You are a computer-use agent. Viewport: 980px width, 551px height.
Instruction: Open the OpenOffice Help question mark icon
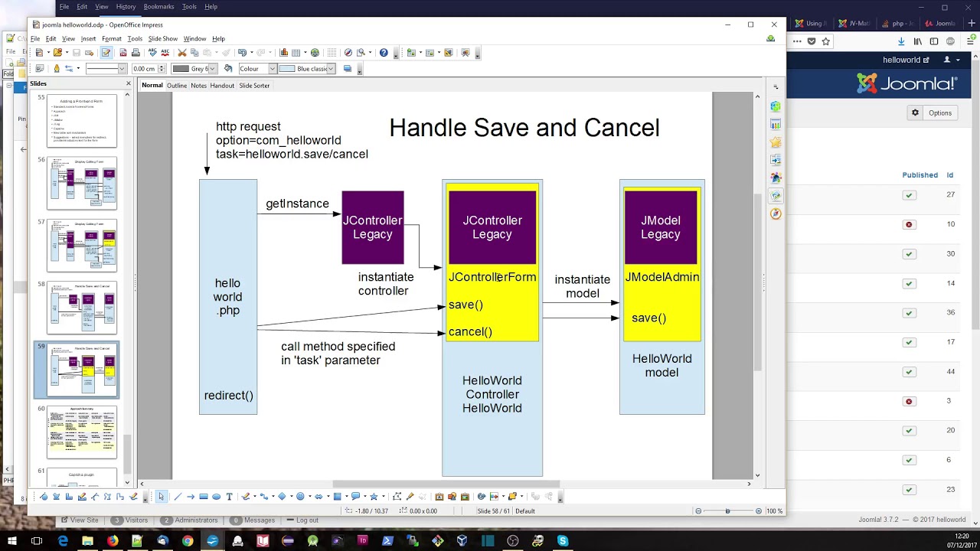pos(384,53)
